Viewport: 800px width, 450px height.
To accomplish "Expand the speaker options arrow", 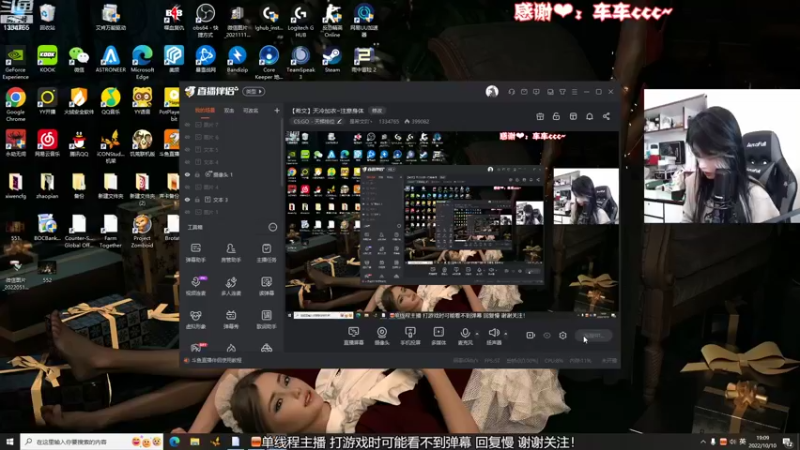I will click(x=506, y=334).
